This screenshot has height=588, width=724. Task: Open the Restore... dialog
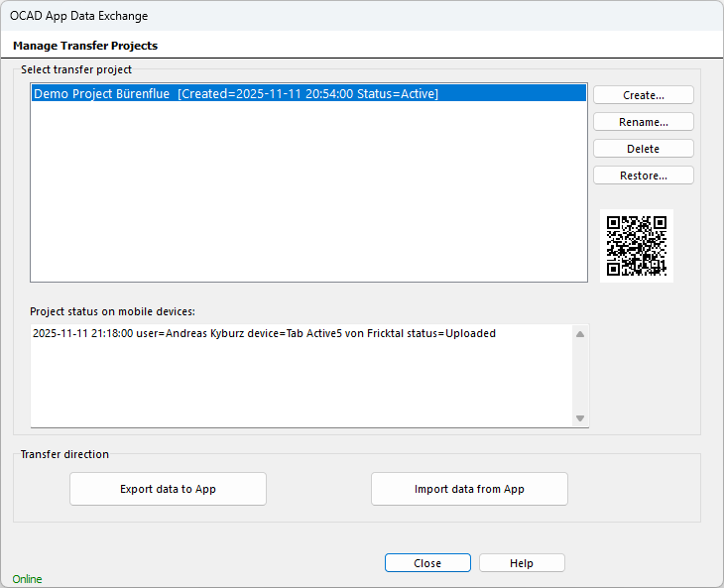tap(644, 176)
